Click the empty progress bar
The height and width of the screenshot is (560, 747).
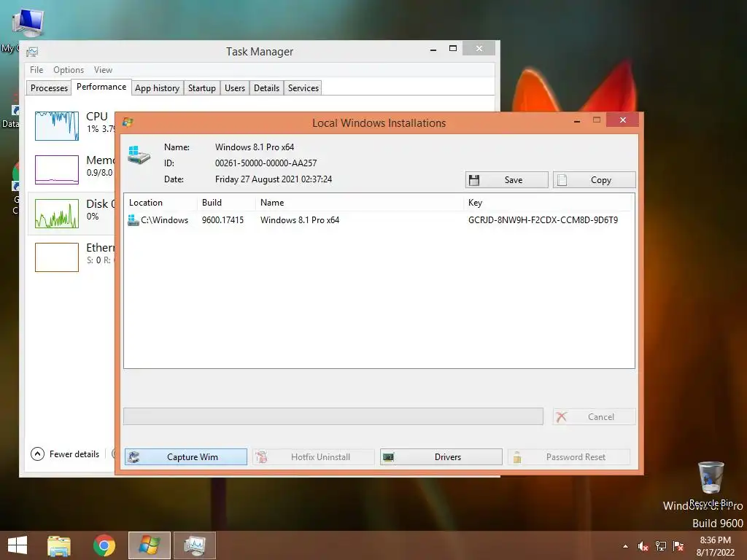(333, 416)
